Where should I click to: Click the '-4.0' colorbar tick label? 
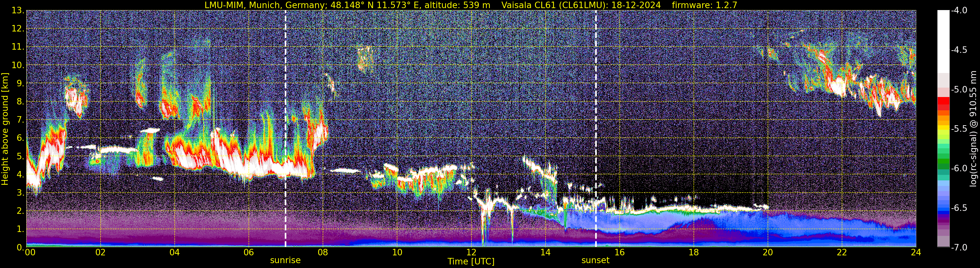(959, 10)
